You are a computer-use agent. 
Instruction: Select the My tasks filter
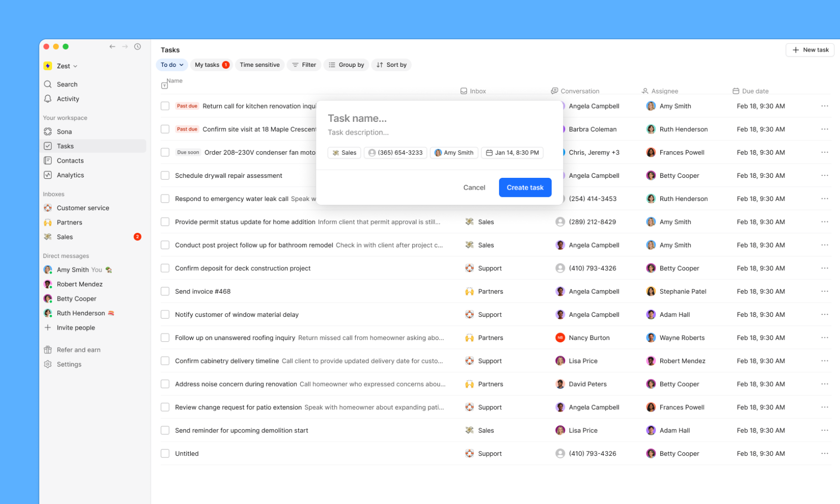point(212,65)
